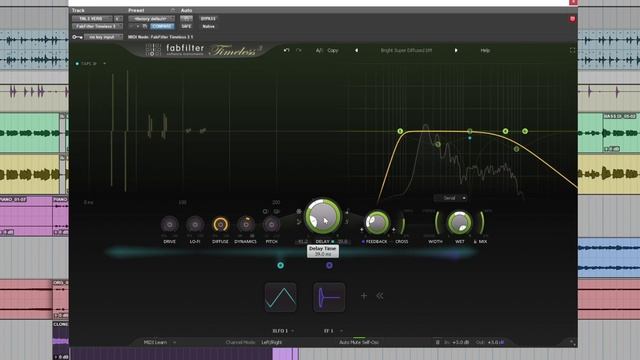640x360 pixels.
Task: Click the BYPASS button
Action: (208, 18)
